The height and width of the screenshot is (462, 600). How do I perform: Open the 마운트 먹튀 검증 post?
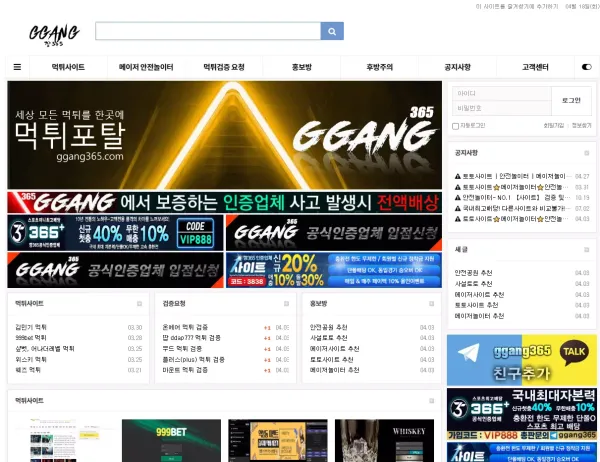[185, 370]
